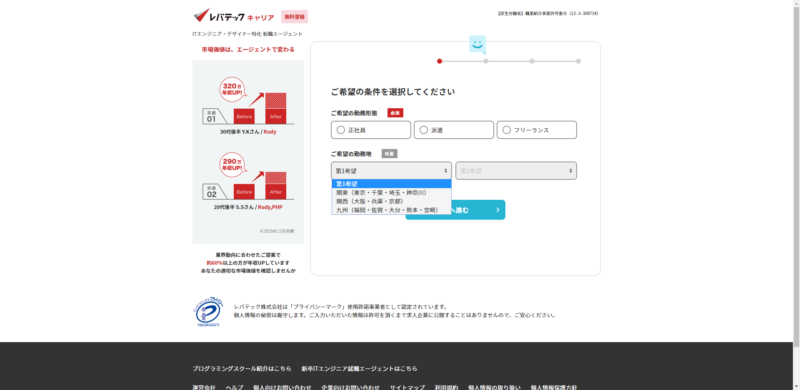This screenshot has height=390, width=800.
Task: Select the 派遣 radio option
Action: (454, 130)
